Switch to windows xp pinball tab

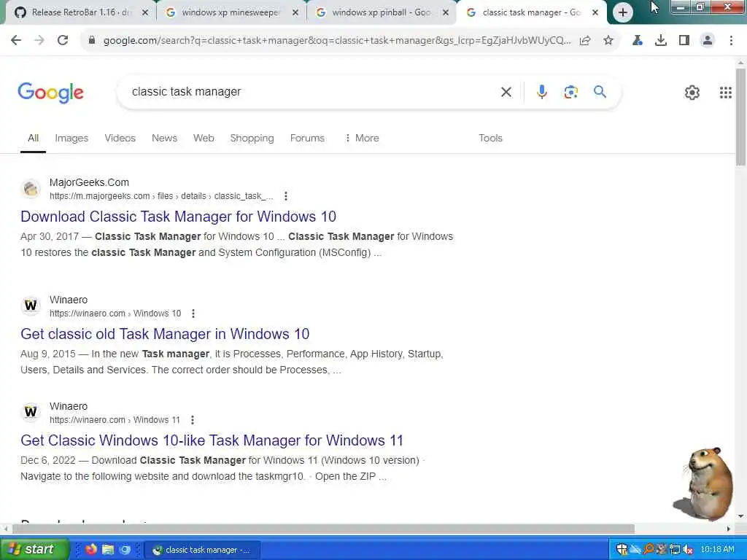click(x=382, y=13)
